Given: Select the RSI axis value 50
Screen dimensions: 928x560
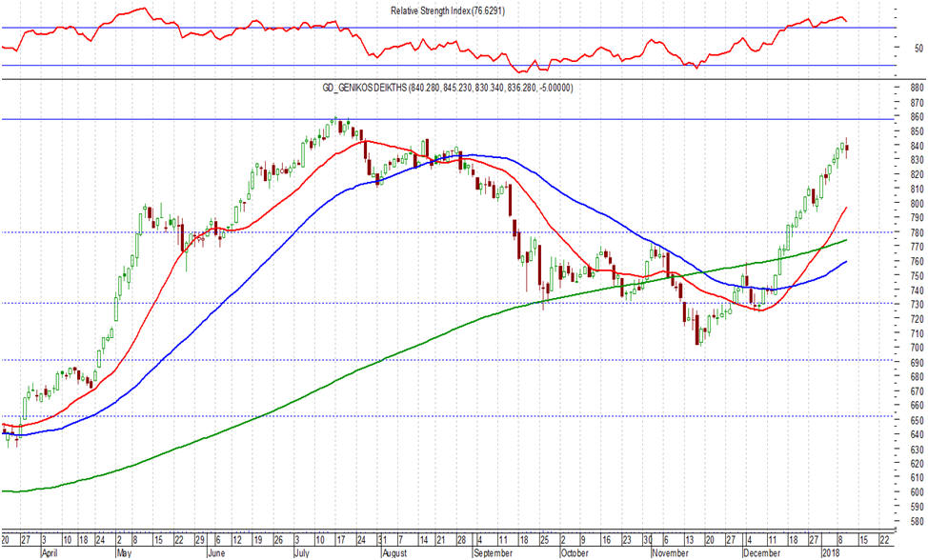Looking at the screenshot, I should coord(918,48).
